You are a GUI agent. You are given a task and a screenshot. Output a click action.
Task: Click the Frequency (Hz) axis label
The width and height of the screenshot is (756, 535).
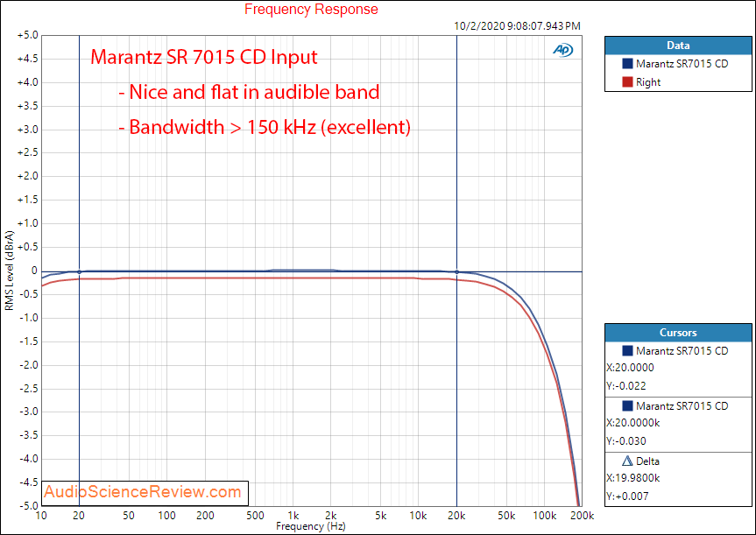[x=311, y=527]
